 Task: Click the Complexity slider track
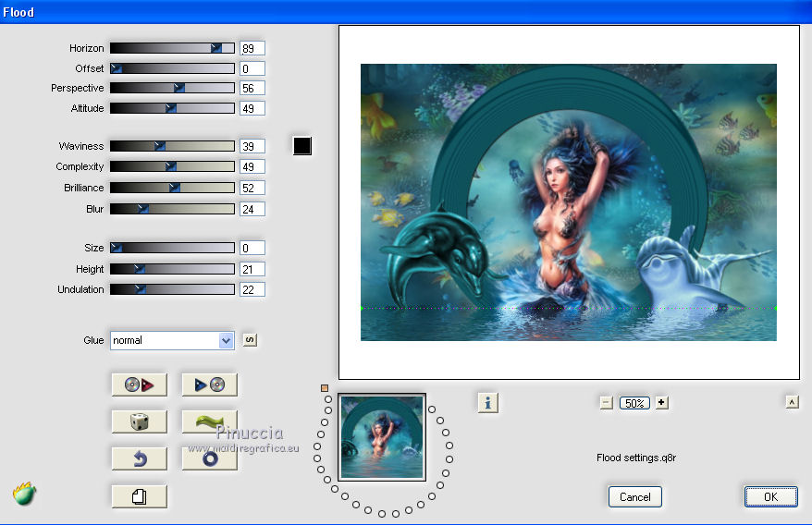172,166
